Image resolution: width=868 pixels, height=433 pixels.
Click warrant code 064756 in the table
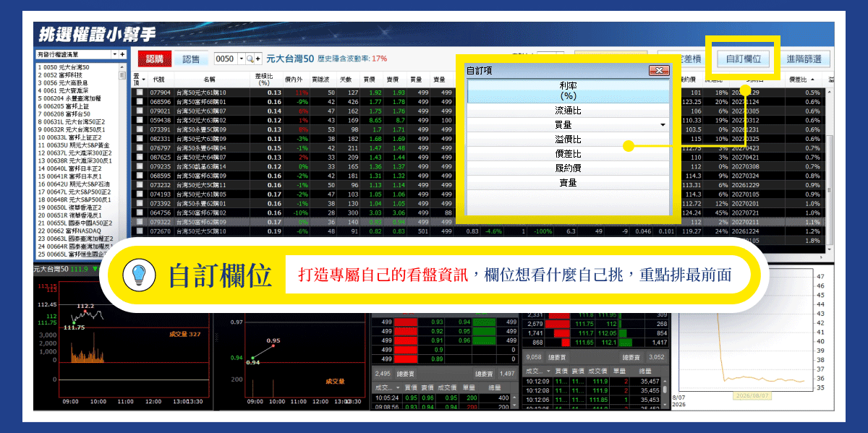(160, 213)
